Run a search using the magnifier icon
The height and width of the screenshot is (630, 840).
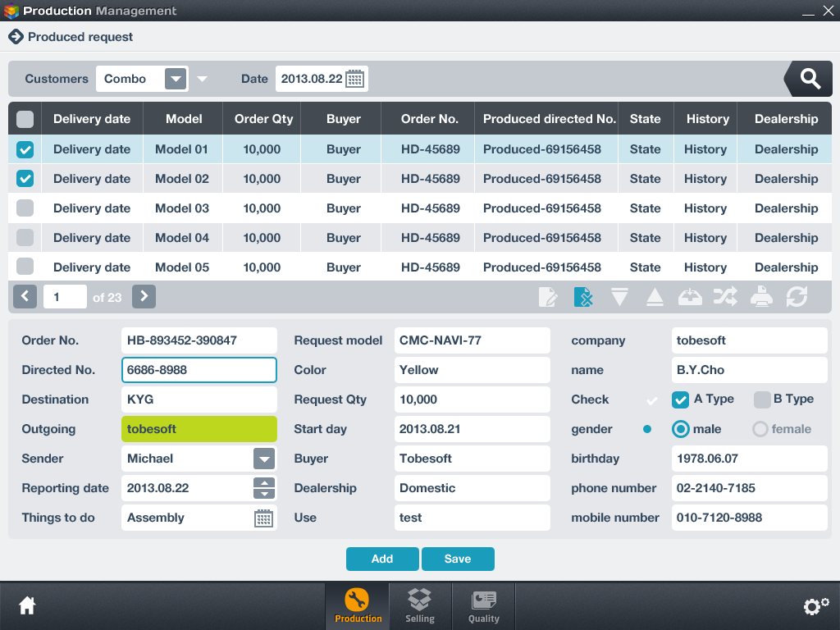tap(808, 79)
